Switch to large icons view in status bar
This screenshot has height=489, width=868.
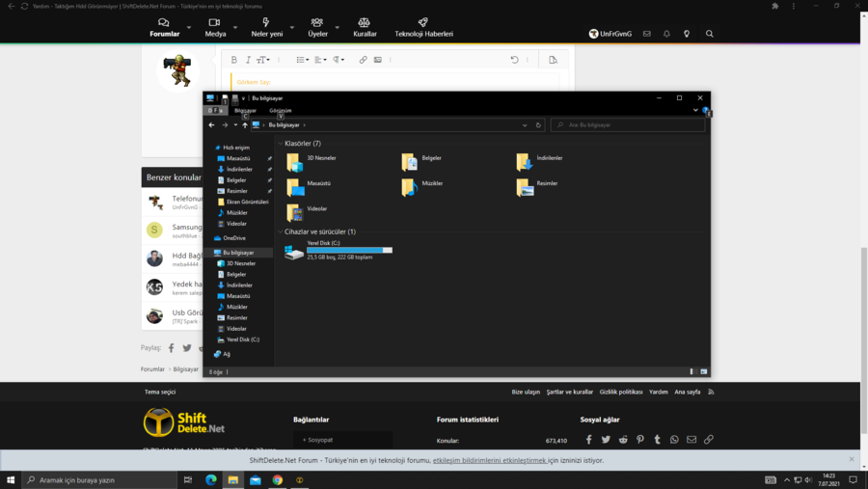pyautogui.click(x=704, y=371)
